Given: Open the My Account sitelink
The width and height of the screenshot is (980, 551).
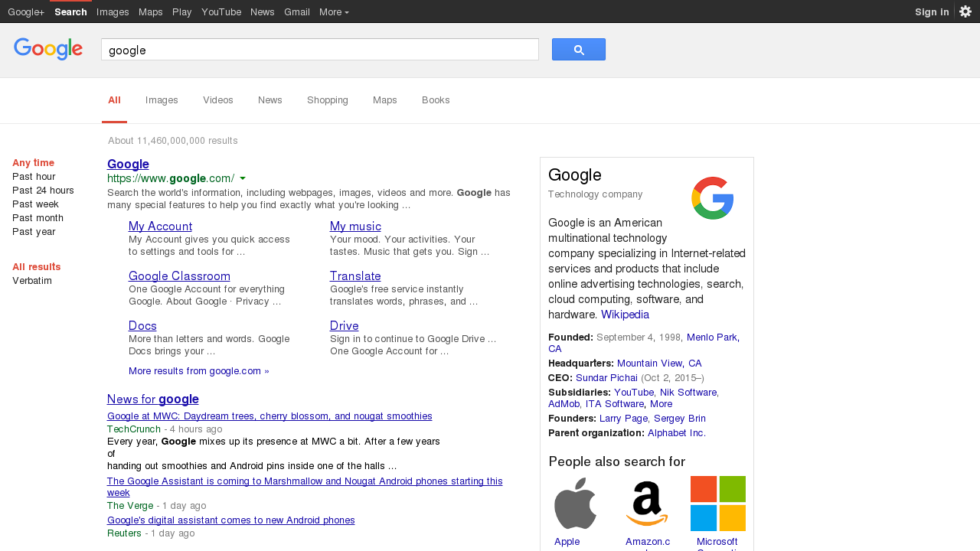Looking at the screenshot, I should coord(160,227).
